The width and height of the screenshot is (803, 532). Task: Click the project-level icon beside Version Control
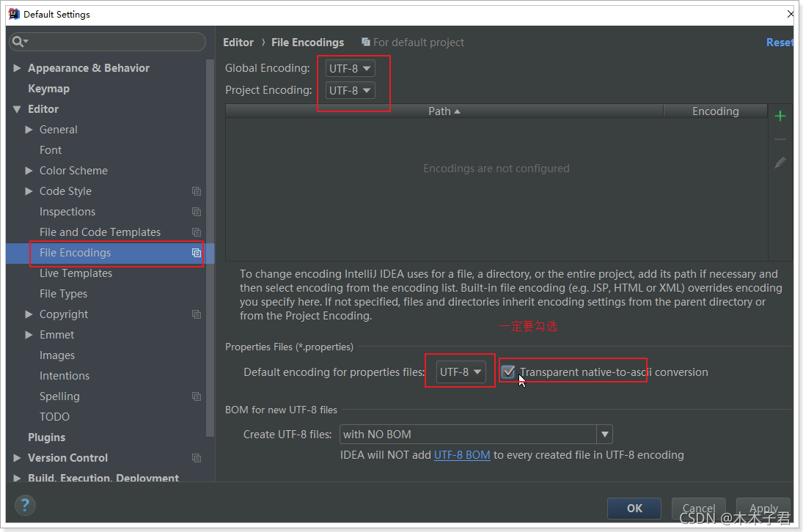point(196,458)
